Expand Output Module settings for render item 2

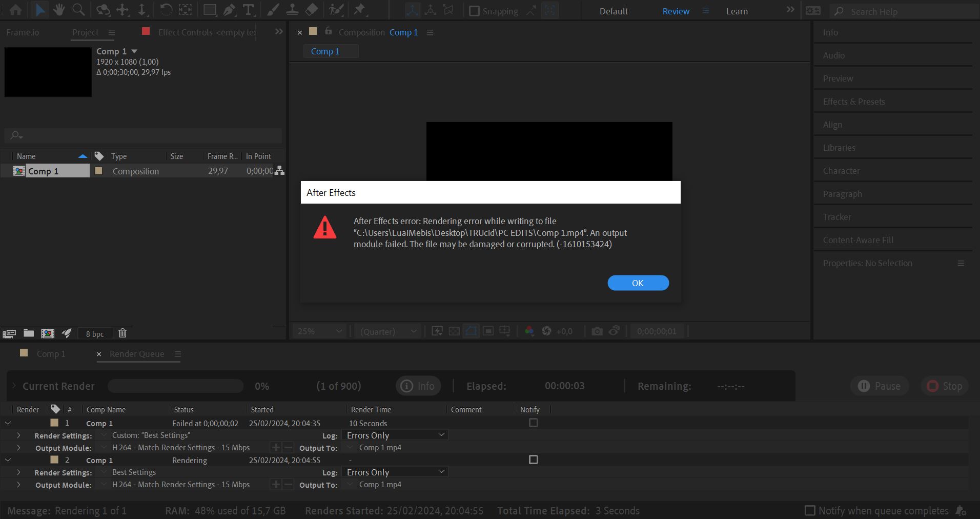(19, 484)
